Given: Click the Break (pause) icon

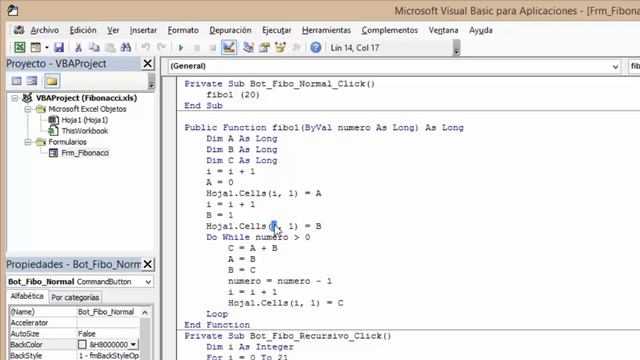Looking at the screenshot, I should coord(197,48).
